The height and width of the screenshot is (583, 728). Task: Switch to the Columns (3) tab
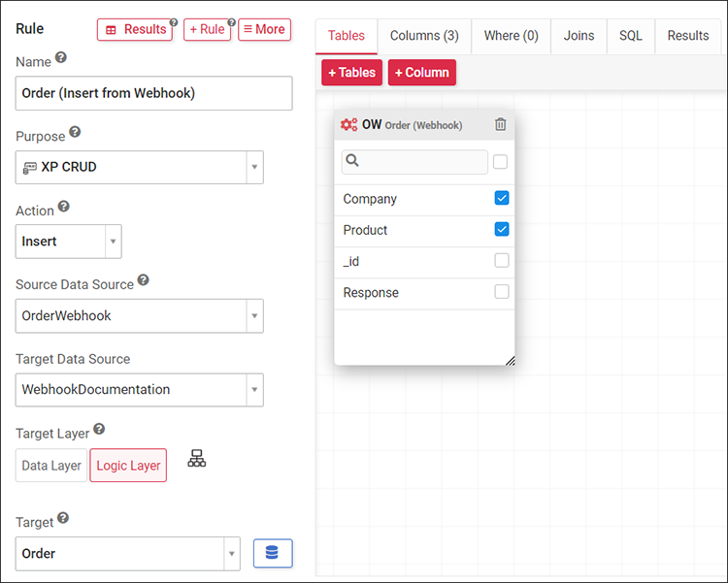click(x=424, y=36)
